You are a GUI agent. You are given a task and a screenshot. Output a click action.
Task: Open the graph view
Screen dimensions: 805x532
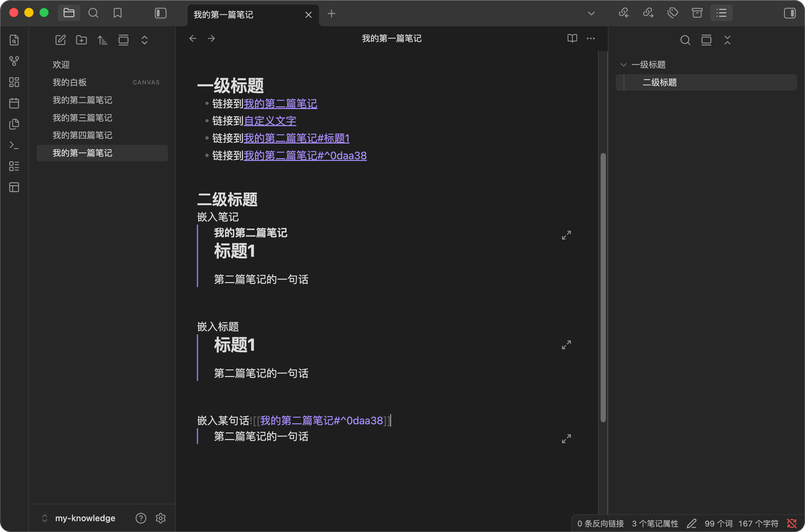point(13,61)
